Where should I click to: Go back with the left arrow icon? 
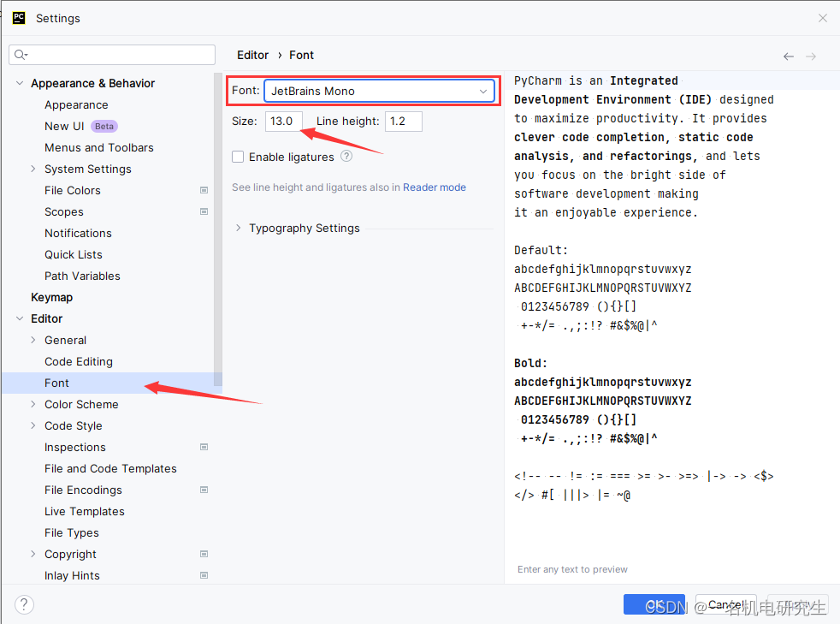[789, 56]
